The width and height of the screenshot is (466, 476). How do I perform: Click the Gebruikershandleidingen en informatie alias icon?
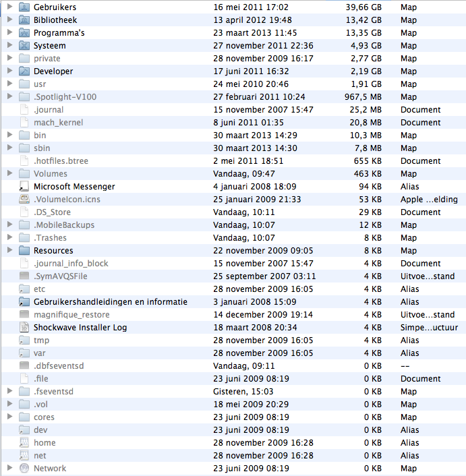(x=24, y=302)
